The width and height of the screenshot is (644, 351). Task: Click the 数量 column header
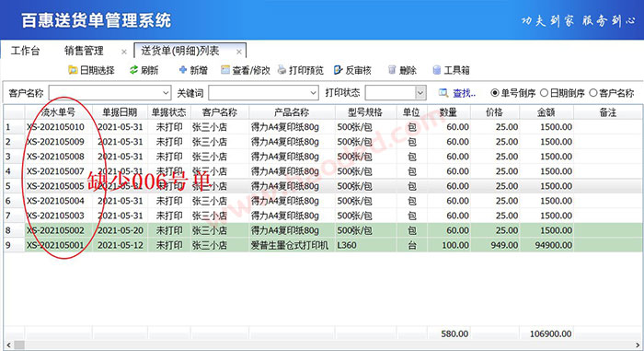(x=449, y=112)
